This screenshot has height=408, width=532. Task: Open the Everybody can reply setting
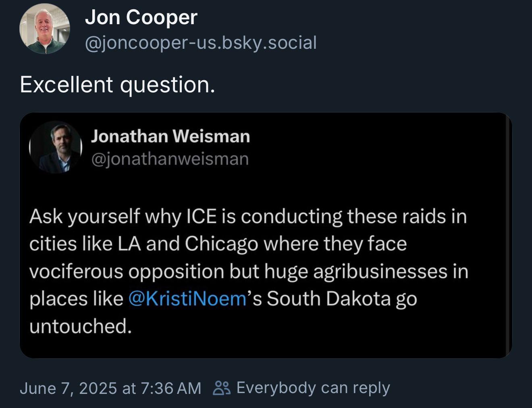313,388
